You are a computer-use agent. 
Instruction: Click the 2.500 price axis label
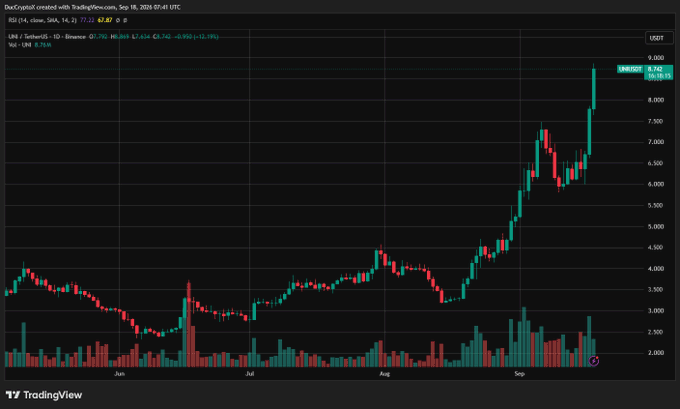click(x=656, y=332)
